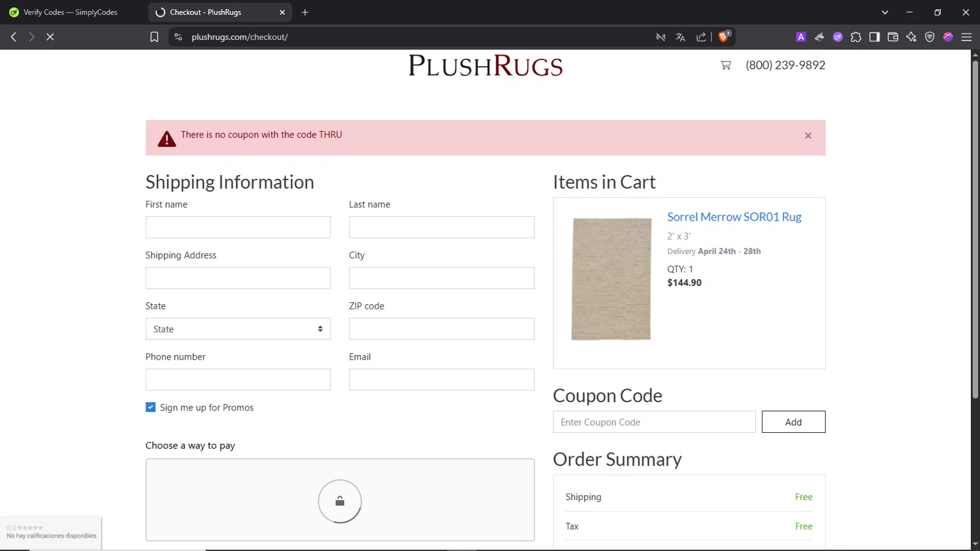Click the QTY: 1 text
Screen dimensions: 980x551
(x=680, y=269)
